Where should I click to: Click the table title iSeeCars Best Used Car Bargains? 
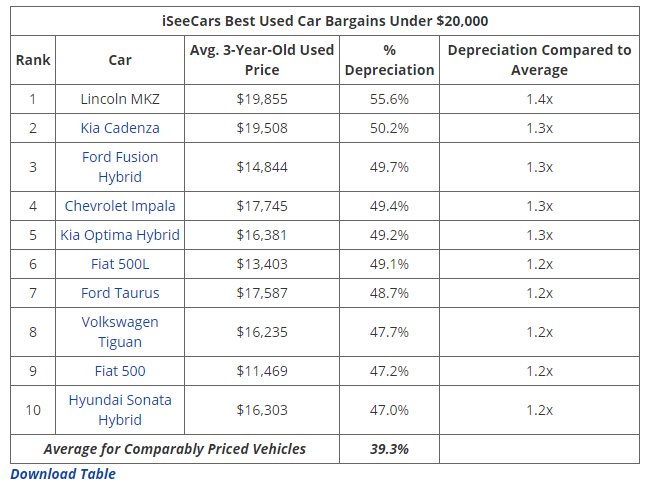tap(325, 21)
